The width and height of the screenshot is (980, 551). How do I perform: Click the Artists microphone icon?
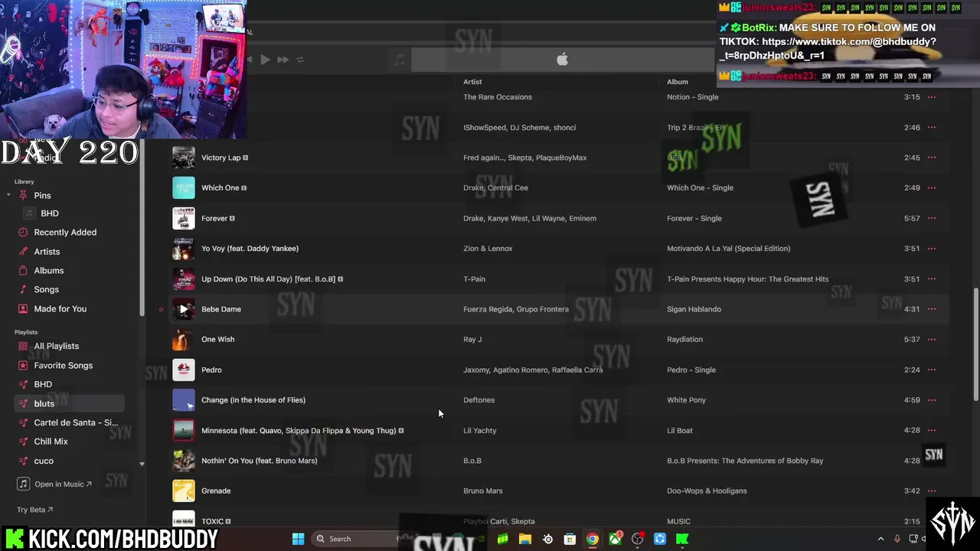[23, 251]
